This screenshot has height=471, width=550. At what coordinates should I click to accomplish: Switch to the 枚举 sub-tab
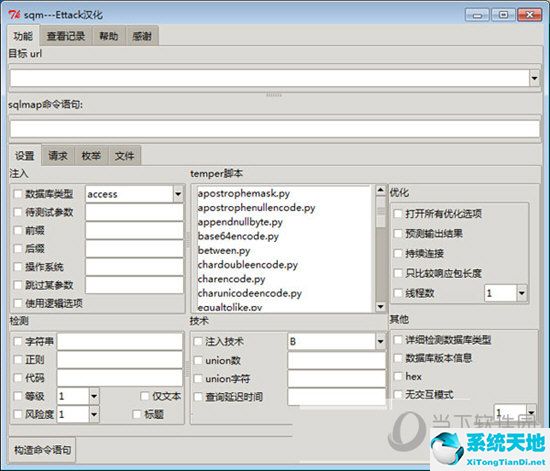tap(91, 156)
